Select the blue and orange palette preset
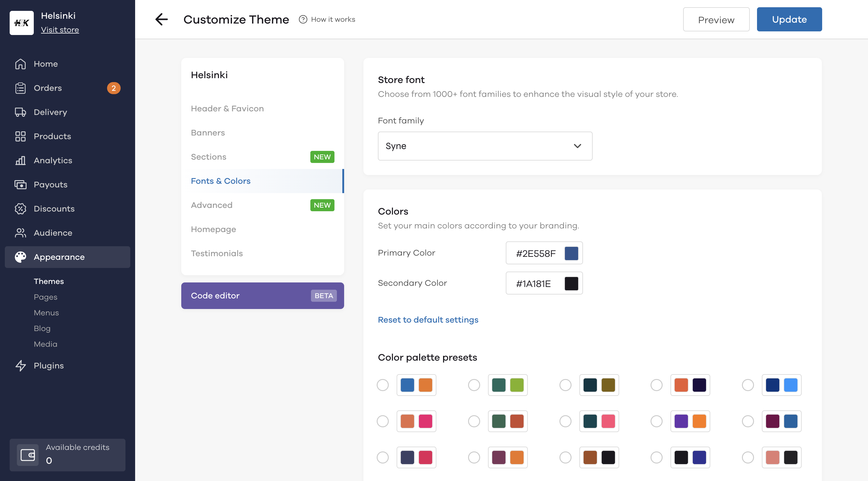The height and width of the screenshot is (481, 868). point(383,385)
